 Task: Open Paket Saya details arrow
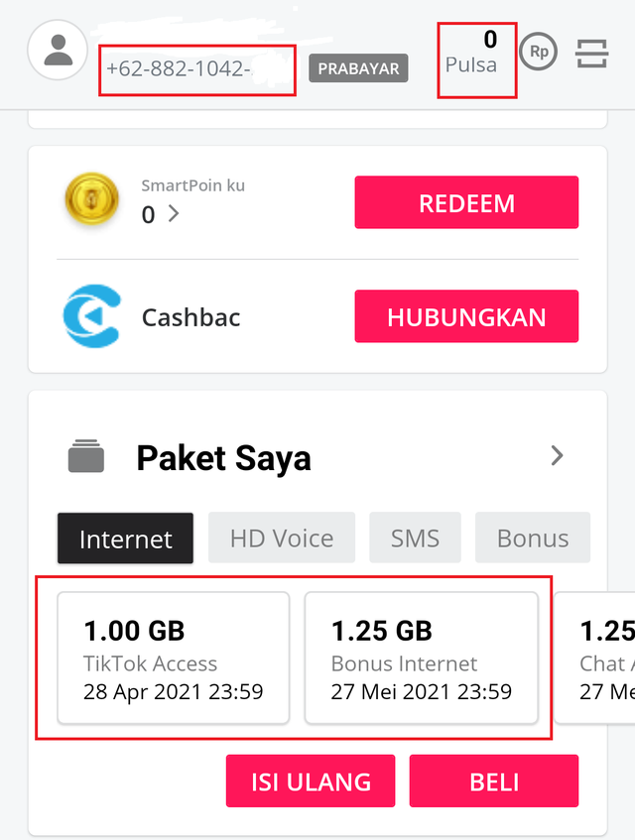click(557, 456)
